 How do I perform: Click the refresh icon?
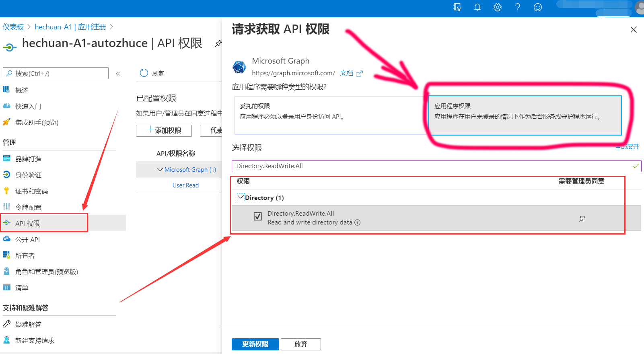click(x=144, y=73)
